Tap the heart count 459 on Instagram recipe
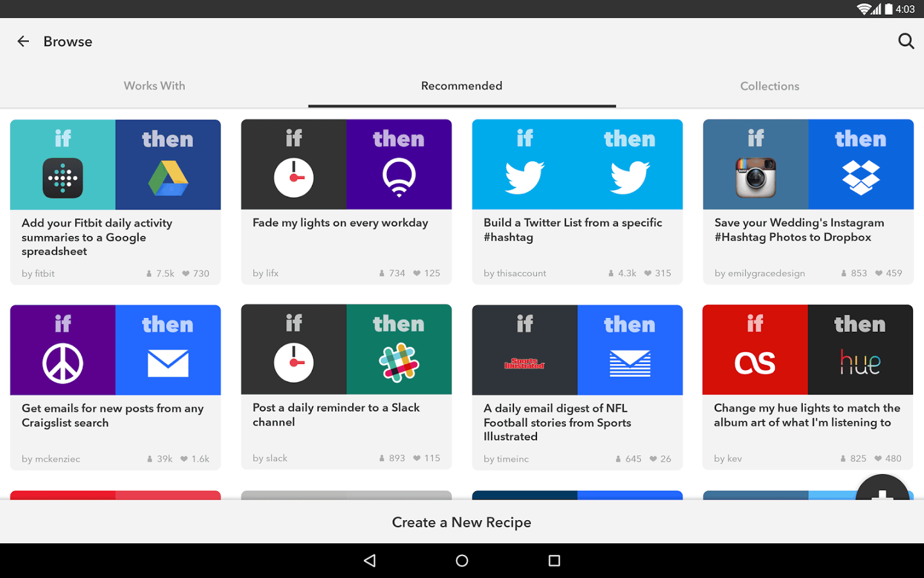Viewport: 924px width, 578px height. click(x=889, y=273)
